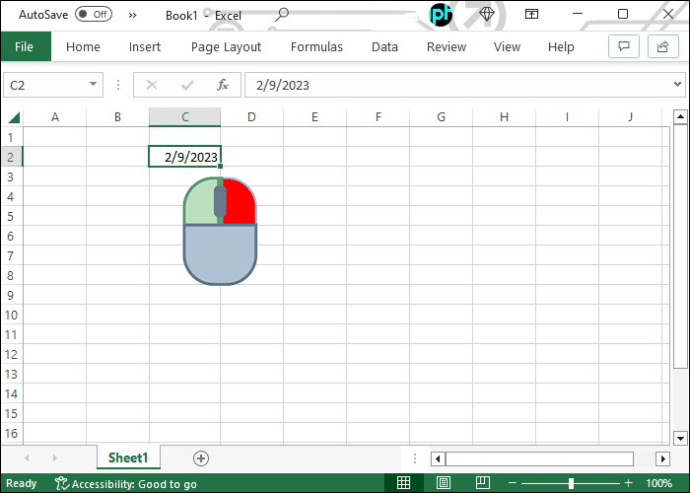Select row 10 header
The width and height of the screenshot is (690, 493).
pyautogui.click(x=11, y=315)
